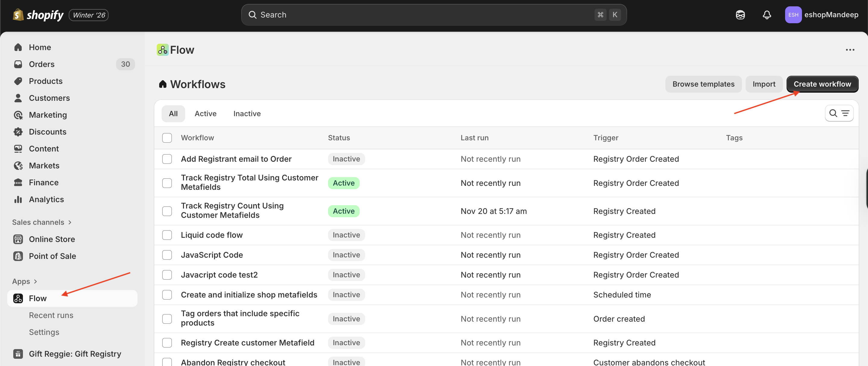Click the Workflows home icon
The height and width of the screenshot is (366, 868).
[x=163, y=84]
